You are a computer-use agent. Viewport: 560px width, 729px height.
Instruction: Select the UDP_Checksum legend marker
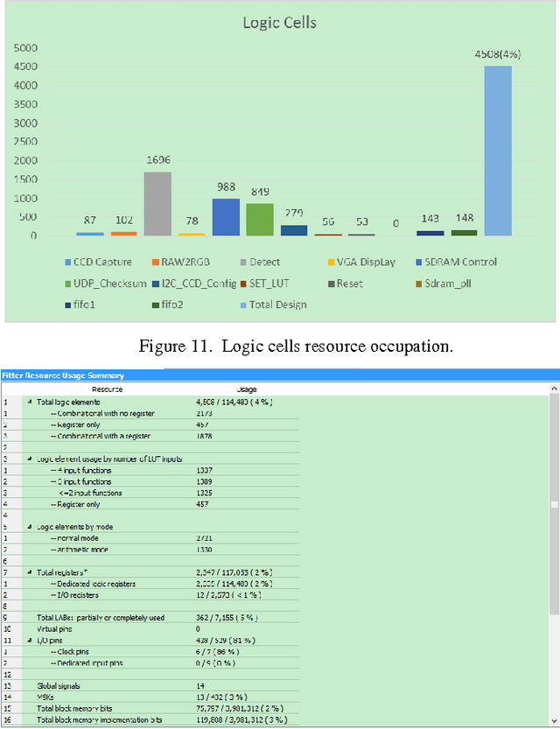pyautogui.click(x=68, y=284)
